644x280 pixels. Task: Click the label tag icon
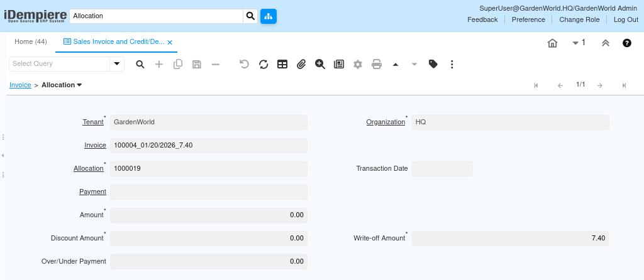[x=433, y=64]
